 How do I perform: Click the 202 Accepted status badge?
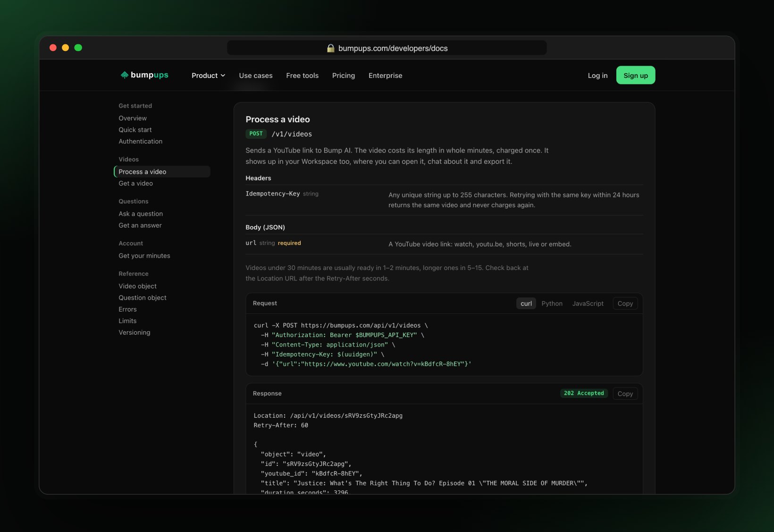coord(584,393)
